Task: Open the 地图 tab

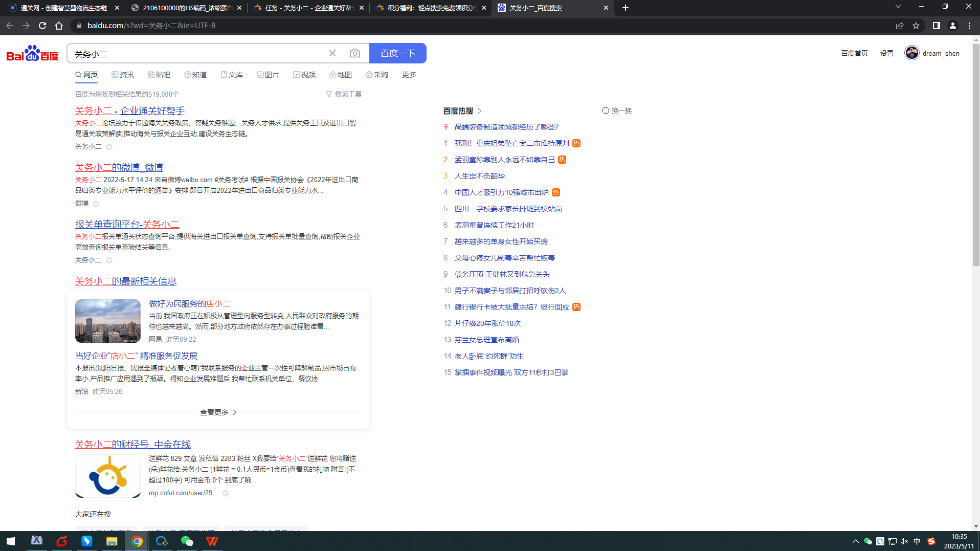Action: [x=341, y=75]
